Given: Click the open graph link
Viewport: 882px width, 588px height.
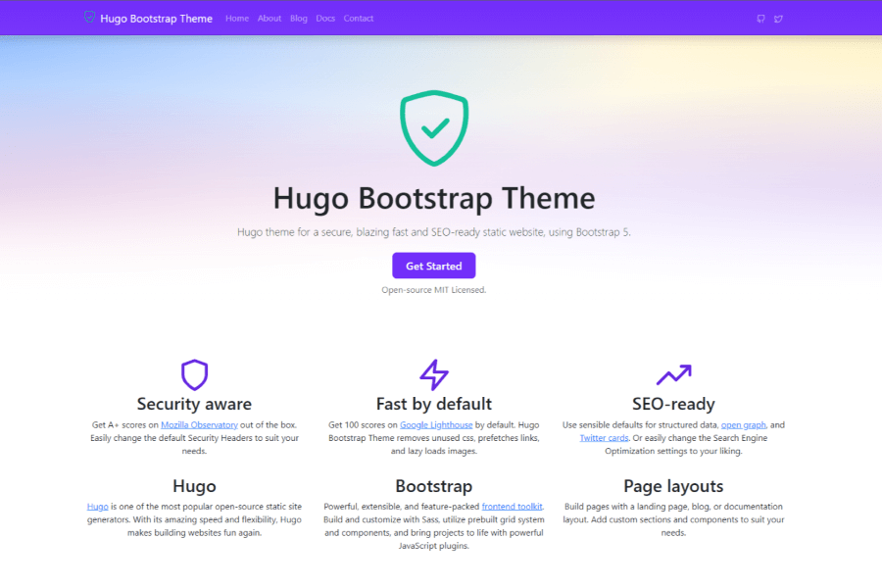Looking at the screenshot, I should click(743, 424).
